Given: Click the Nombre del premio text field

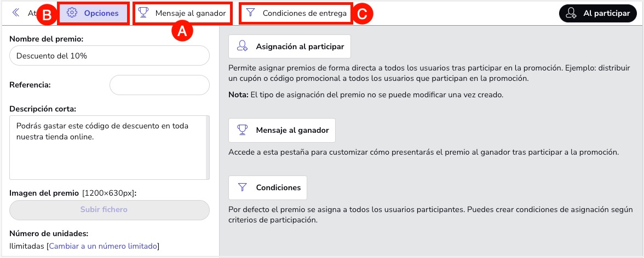Looking at the screenshot, I should (x=110, y=56).
